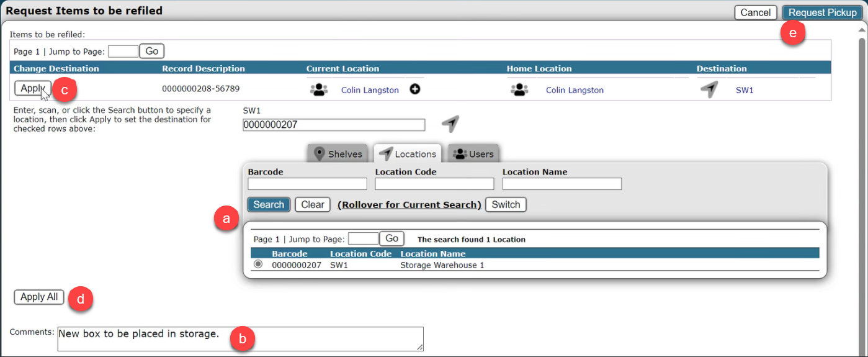Select the SW1 location radio button
This screenshot has height=357, width=868.
click(x=258, y=264)
